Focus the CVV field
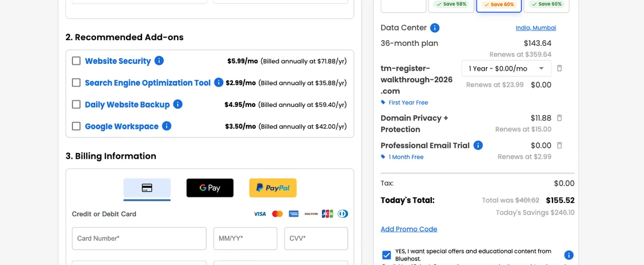Viewport: 644px width, 265px height. (x=316, y=239)
